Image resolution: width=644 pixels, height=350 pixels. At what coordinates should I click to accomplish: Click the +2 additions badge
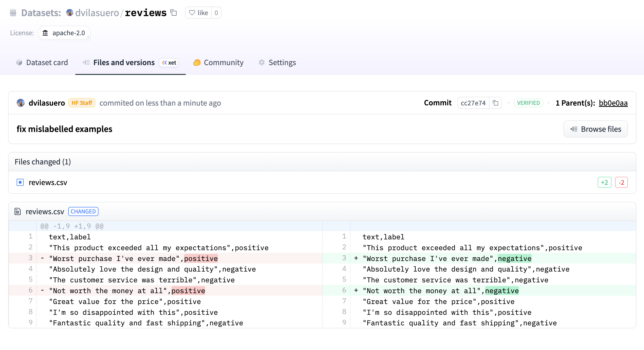pos(604,182)
